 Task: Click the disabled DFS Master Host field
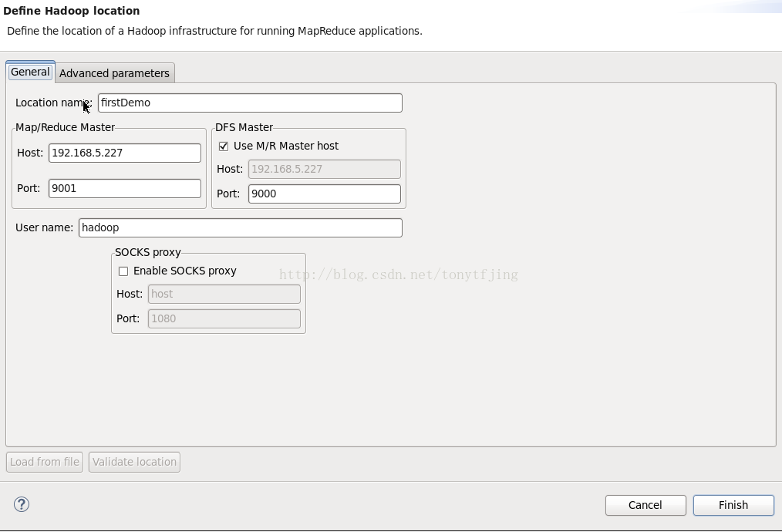point(324,169)
